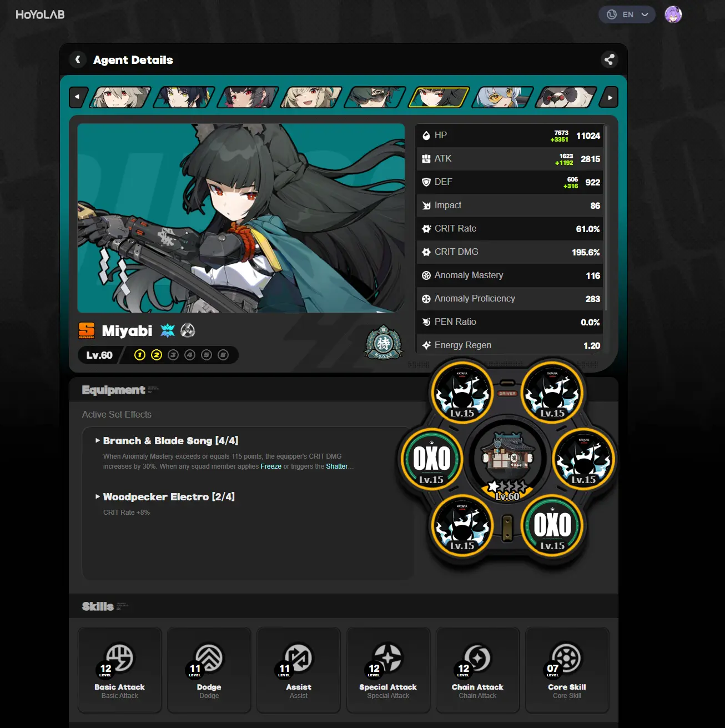The image size is (725, 728).
Task: Expand Branch & Blade Song set effect
Action: click(x=167, y=440)
